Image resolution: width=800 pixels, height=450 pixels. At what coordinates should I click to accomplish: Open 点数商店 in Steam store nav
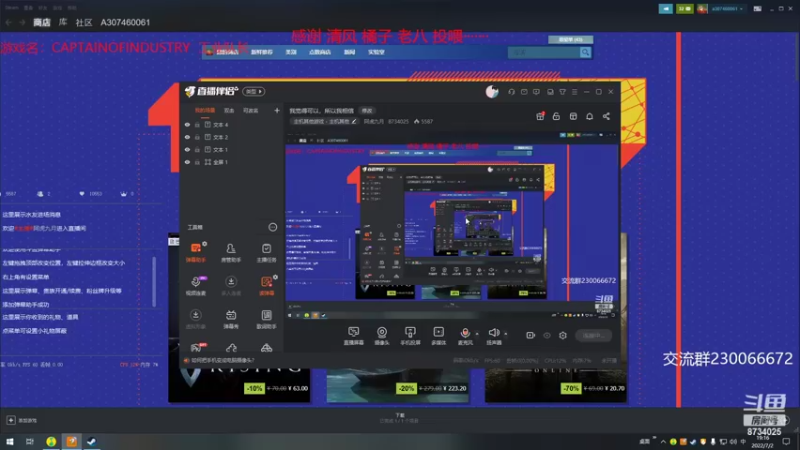320,52
